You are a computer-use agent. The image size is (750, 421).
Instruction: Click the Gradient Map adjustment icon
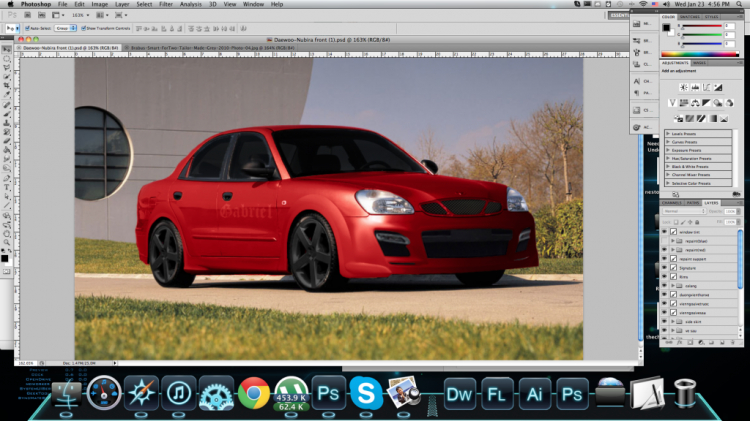tap(713, 118)
